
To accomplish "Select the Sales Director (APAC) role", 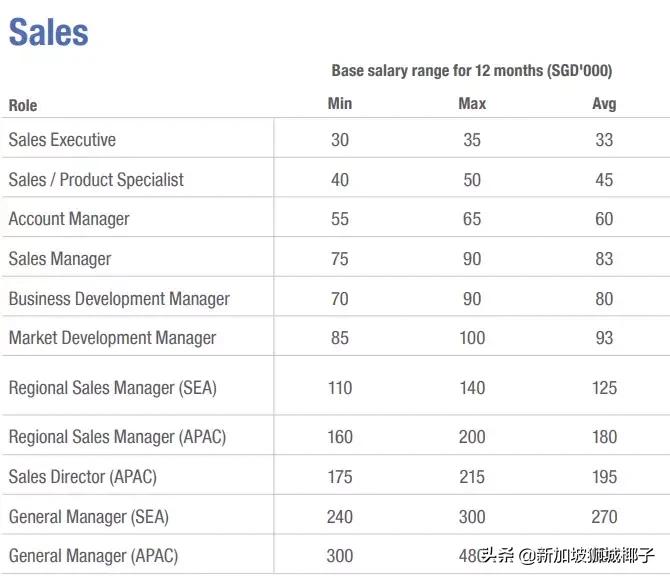I will (x=83, y=477).
